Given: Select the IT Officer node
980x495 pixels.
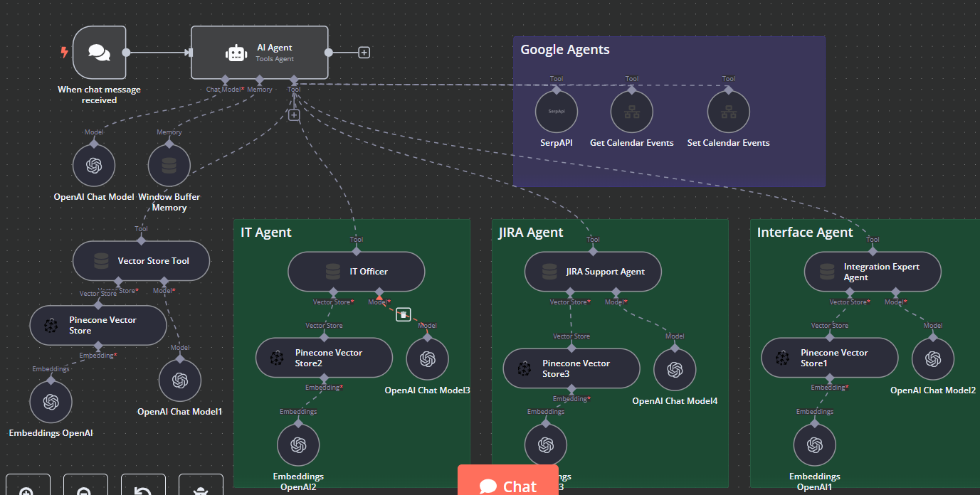Looking at the screenshot, I should pos(356,272).
